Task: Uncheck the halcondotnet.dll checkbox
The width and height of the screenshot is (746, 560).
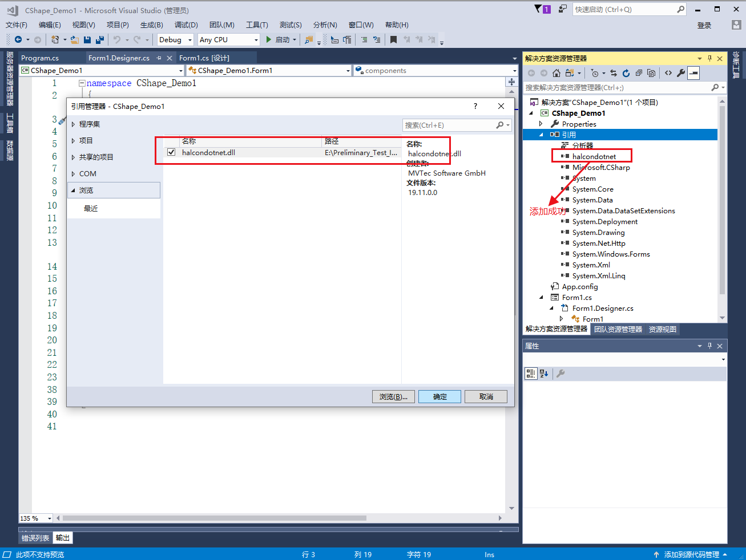Action: pyautogui.click(x=171, y=152)
